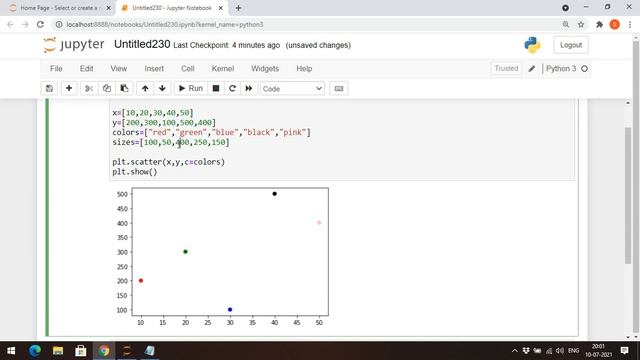Show hidden system tray icons chevron

(515, 351)
